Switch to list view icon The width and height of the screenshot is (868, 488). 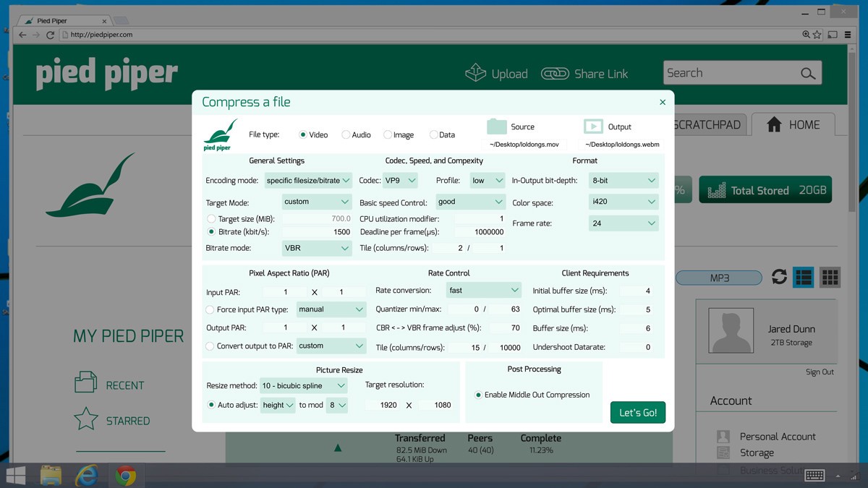(804, 277)
